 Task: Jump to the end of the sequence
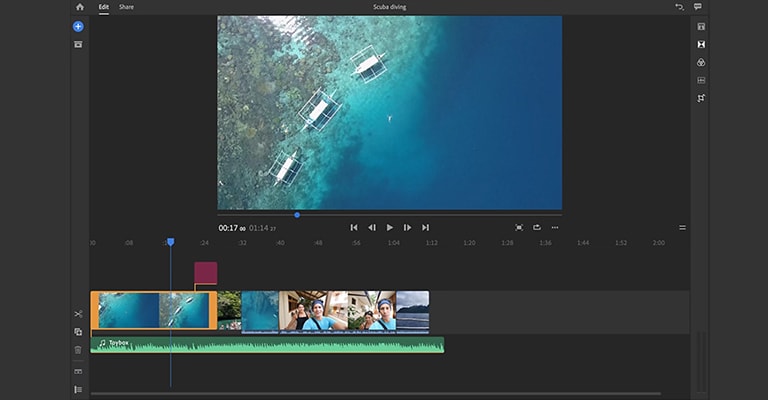click(x=425, y=227)
